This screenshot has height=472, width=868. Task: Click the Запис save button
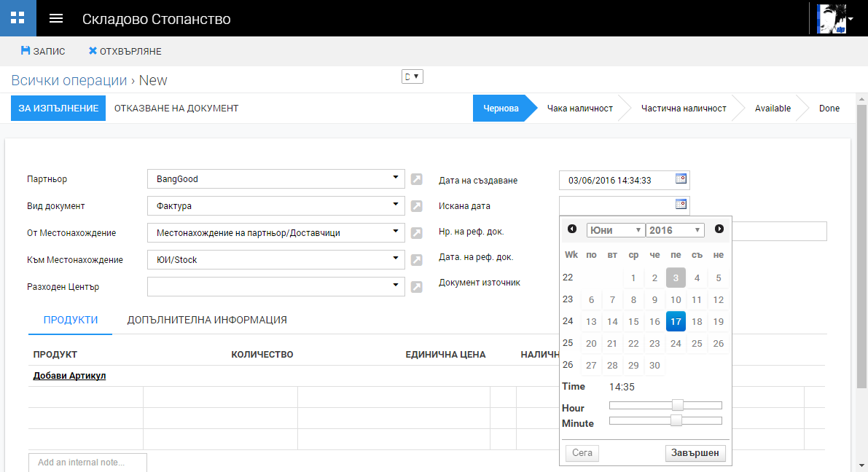pos(43,51)
